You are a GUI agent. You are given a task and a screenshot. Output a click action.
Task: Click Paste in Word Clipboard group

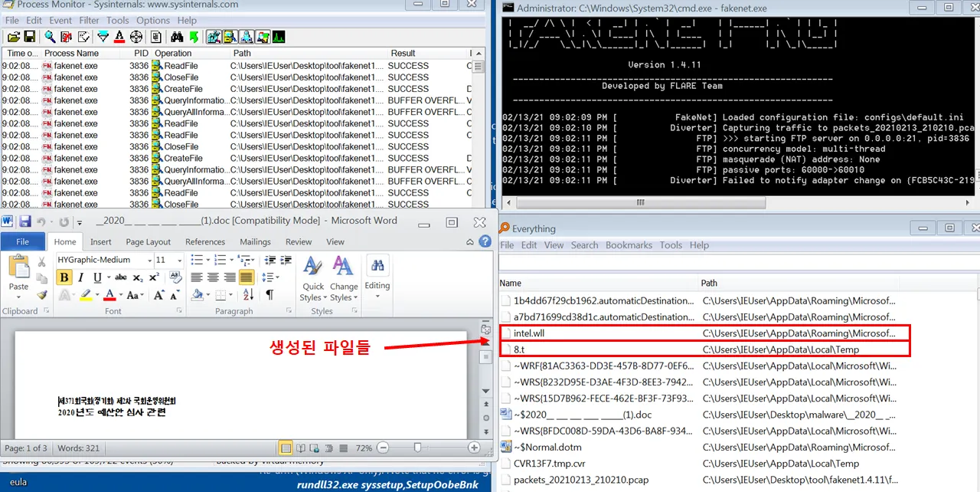[x=18, y=276]
